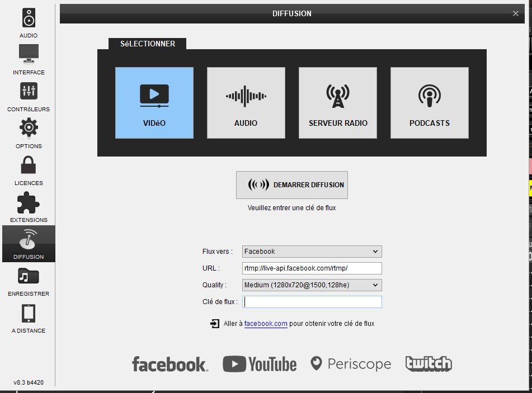Viewport: 532px width, 393px height.
Task: Follow the facebook.com link
Action: (266, 324)
